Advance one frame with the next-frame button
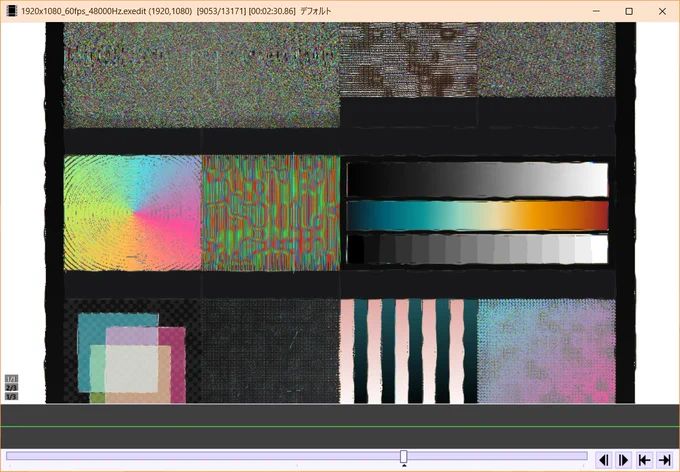This screenshot has width=680, height=472. coord(623,460)
